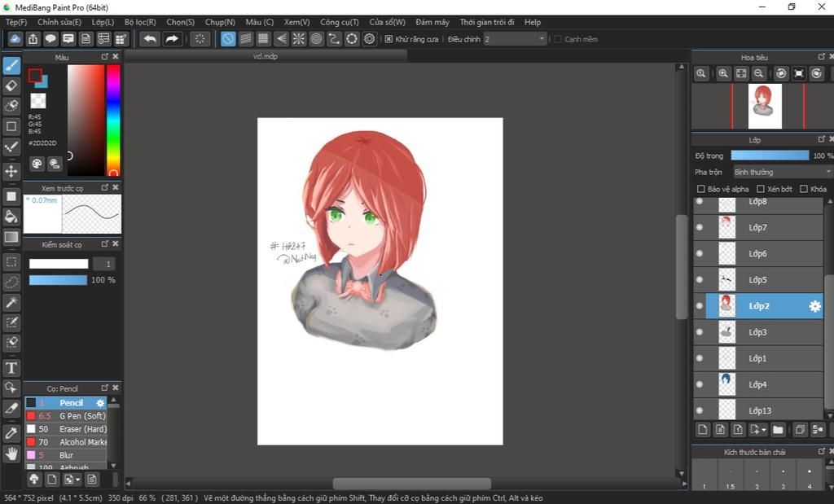Image resolution: width=834 pixels, height=504 pixels.
Task: Enable the radial snap guide
Action: click(299, 39)
